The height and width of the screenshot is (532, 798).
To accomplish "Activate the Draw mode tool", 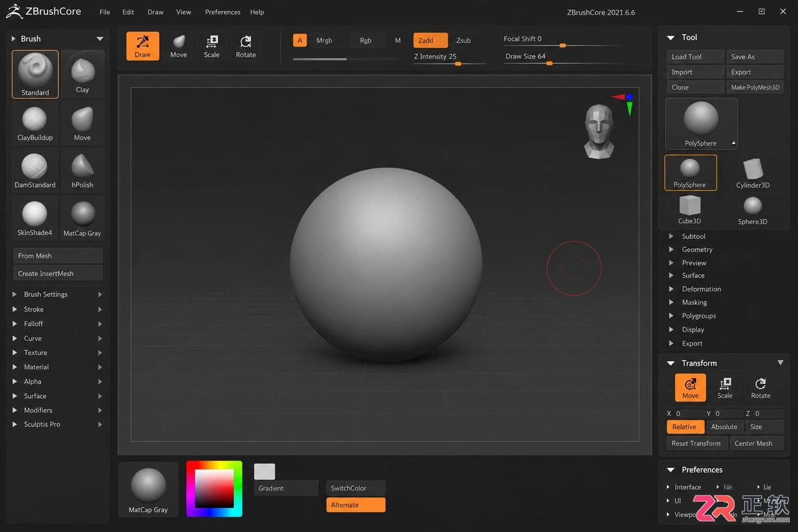I will (142, 46).
